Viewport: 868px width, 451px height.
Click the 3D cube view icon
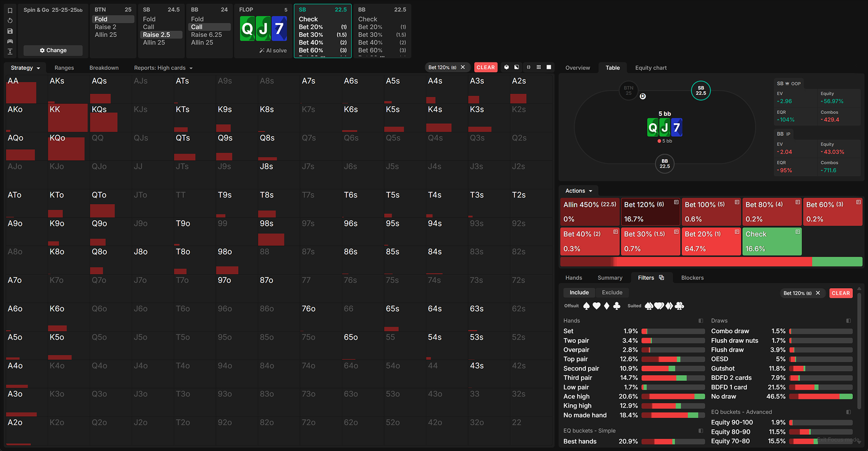[506, 67]
